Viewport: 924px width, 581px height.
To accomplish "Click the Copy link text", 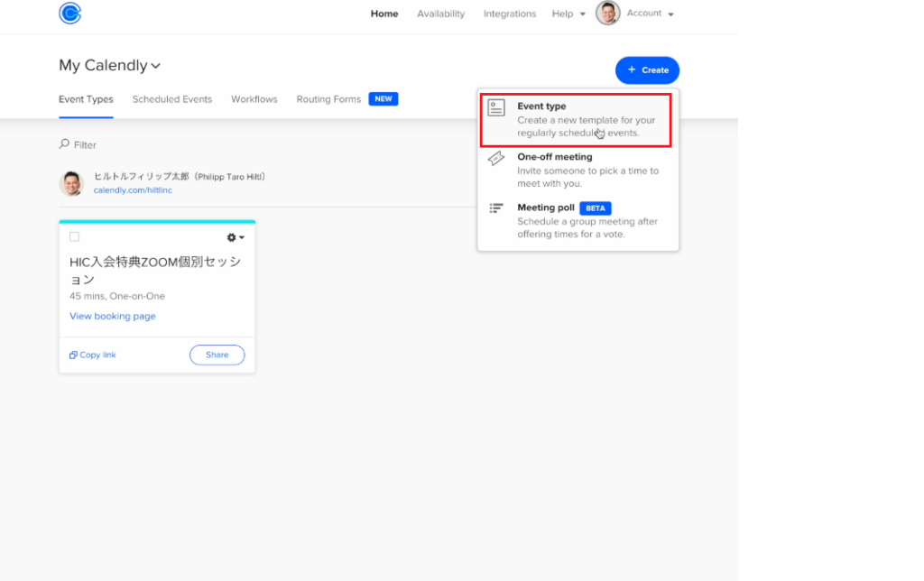I will pos(97,355).
